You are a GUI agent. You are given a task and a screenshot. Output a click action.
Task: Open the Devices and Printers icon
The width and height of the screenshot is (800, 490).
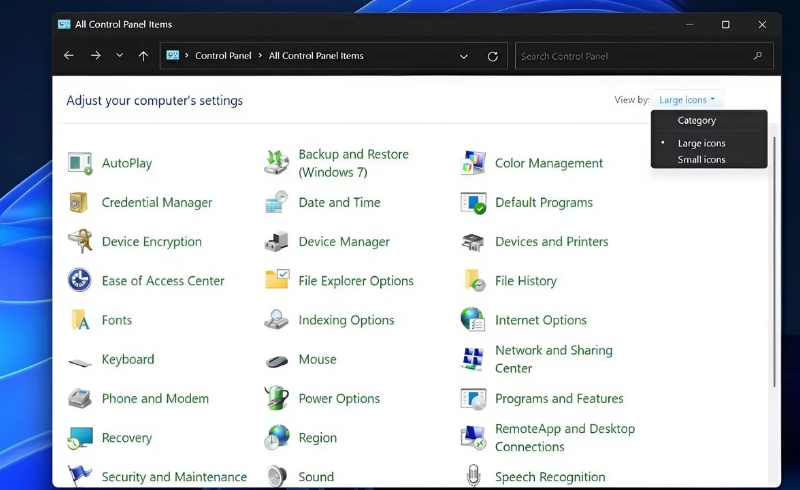(473, 242)
